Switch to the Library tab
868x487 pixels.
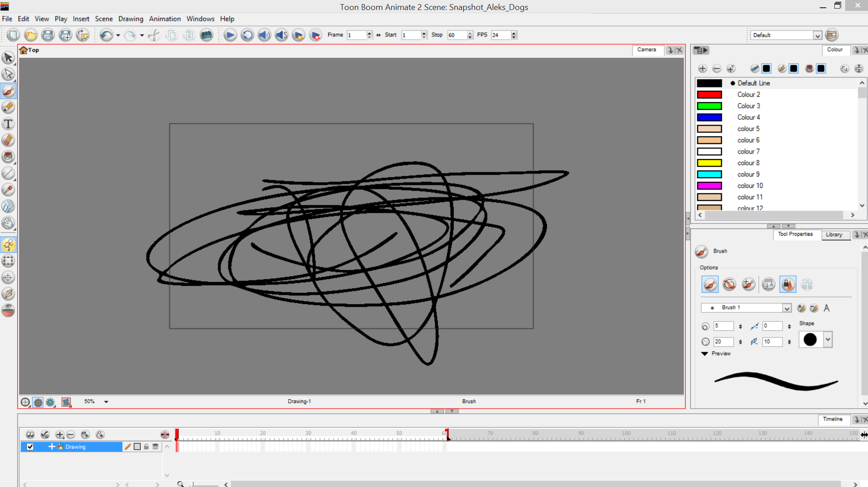point(833,234)
